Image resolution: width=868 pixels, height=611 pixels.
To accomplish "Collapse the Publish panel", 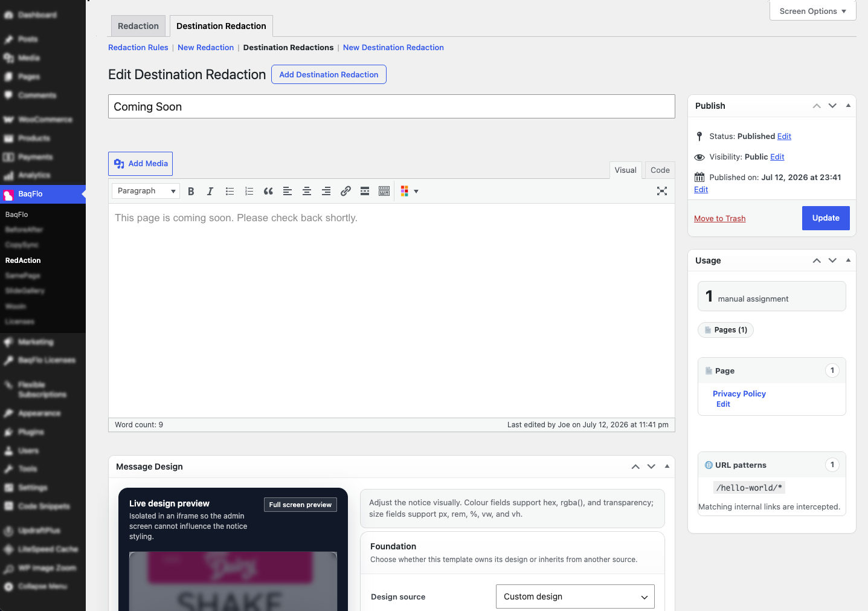I will tap(848, 105).
